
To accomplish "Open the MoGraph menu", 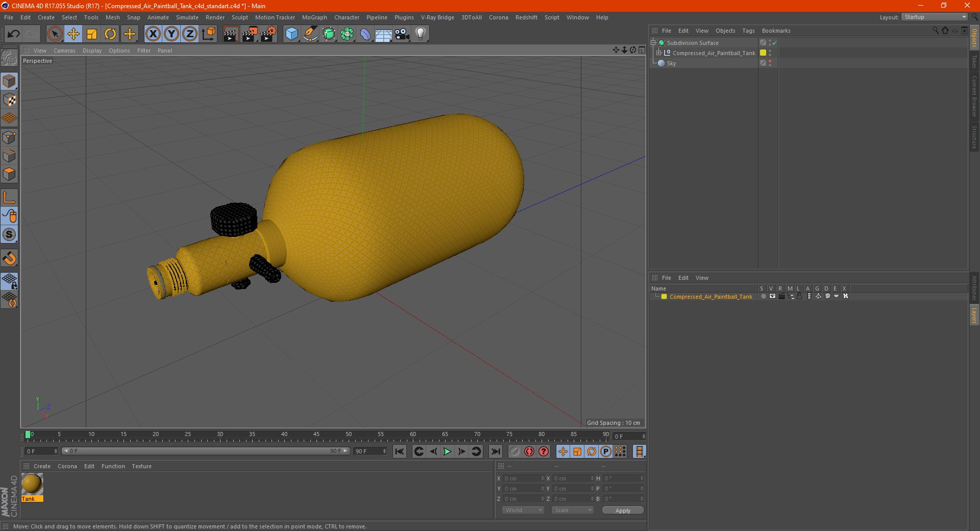I will (314, 17).
